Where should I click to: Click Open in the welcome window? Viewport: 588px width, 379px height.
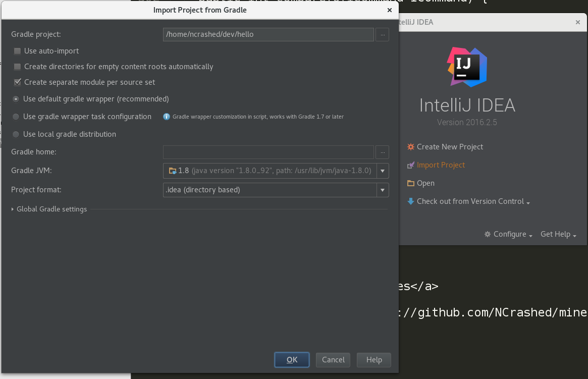coord(425,183)
